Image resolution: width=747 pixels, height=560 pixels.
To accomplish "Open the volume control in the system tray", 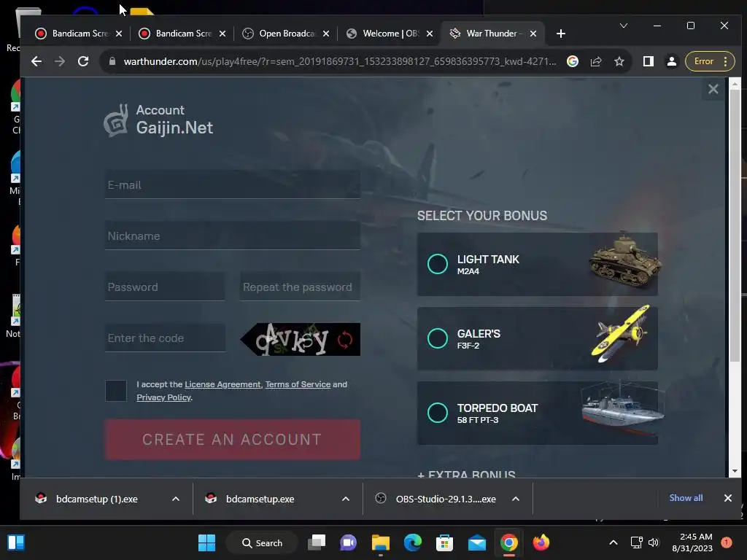I will click(654, 542).
